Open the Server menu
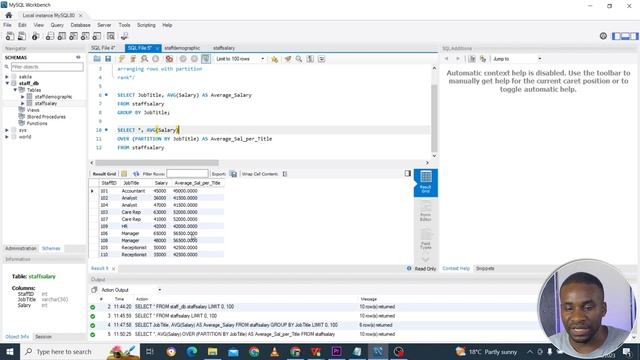Image resolution: width=640 pixels, height=360 pixels. pyautogui.click(x=104, y=25)
